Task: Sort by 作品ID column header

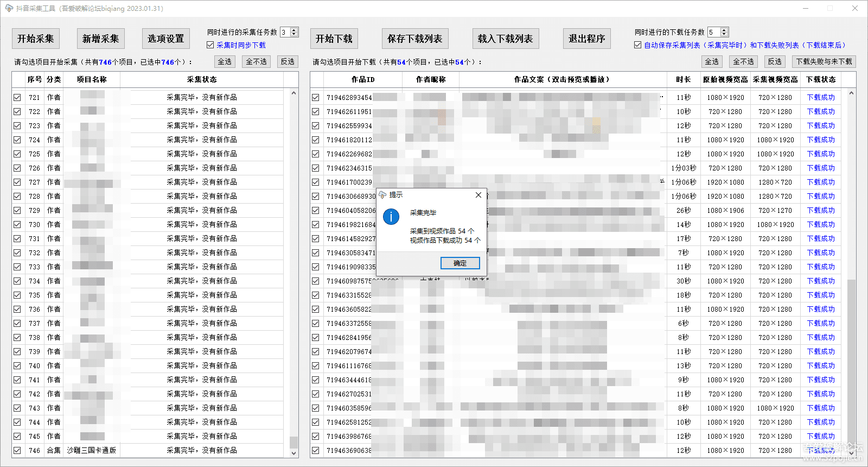Action: (363, 79)
